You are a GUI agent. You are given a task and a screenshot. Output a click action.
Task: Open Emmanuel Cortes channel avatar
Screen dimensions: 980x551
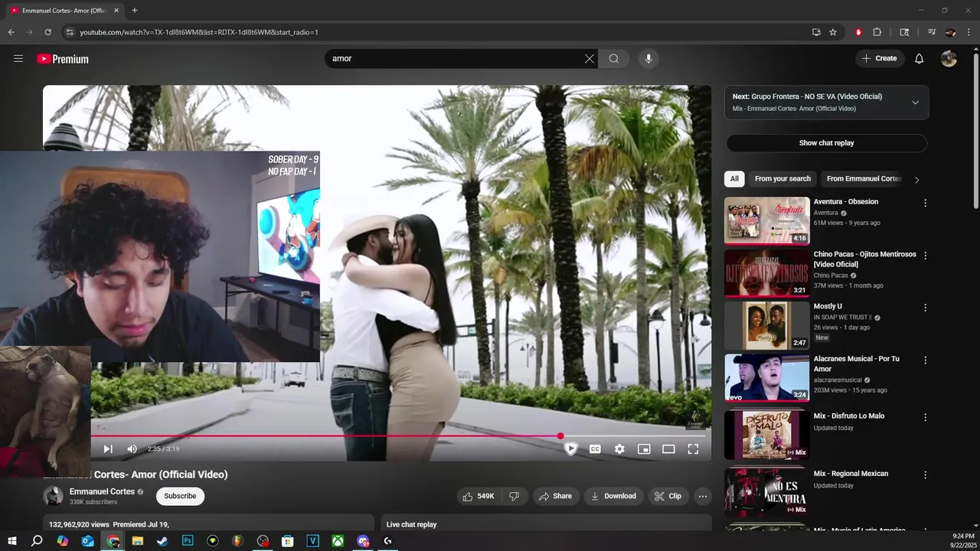(53, 496)
